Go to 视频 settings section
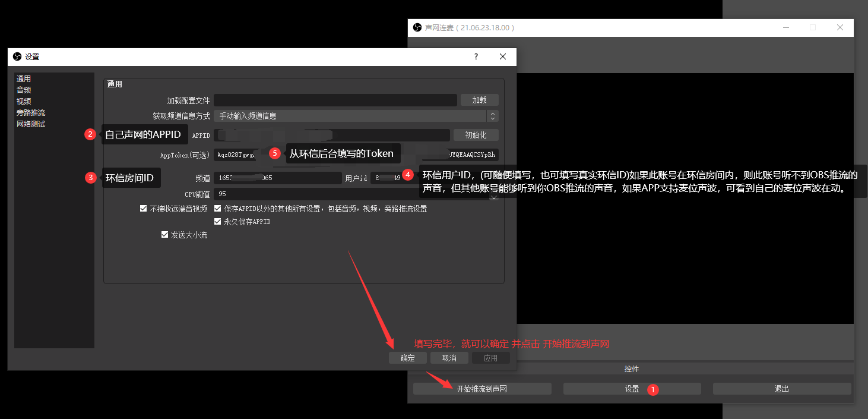This screenshot has height=419, width=868. [x=24, y=101]
